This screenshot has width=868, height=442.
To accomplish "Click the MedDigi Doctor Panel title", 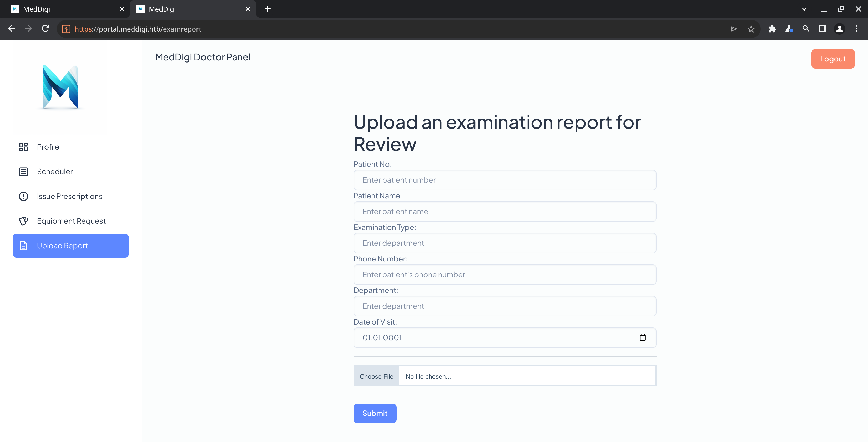I will pyautogui.click(x=203, y=57).
